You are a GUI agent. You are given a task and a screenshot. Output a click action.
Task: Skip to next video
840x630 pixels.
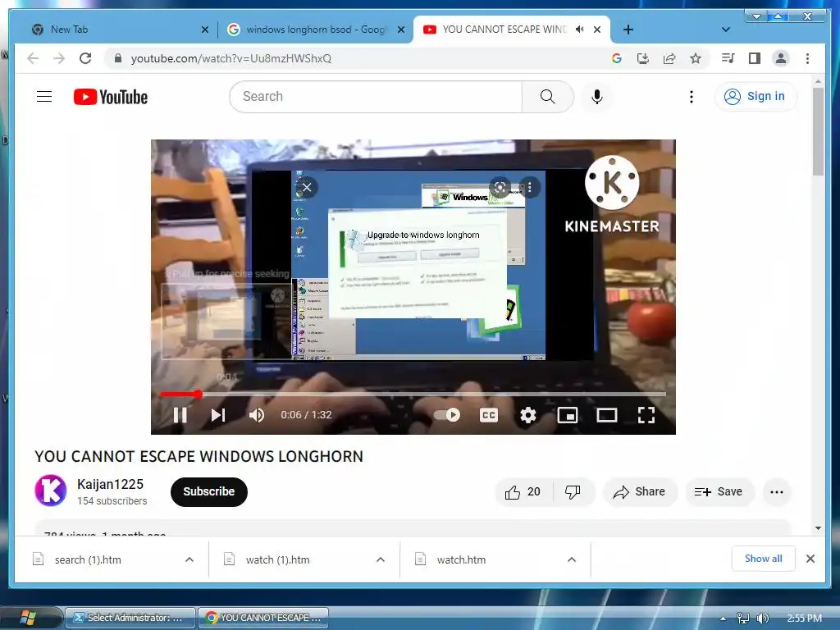coord(218,415)
